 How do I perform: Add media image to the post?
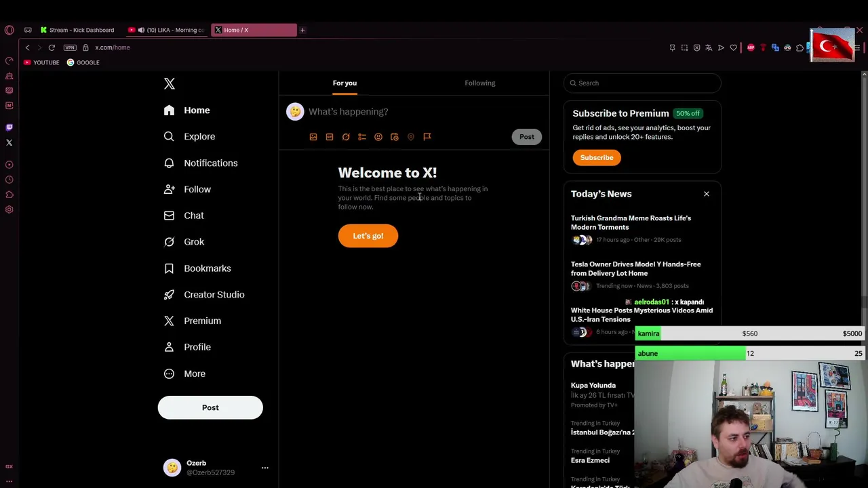[313, 137]
